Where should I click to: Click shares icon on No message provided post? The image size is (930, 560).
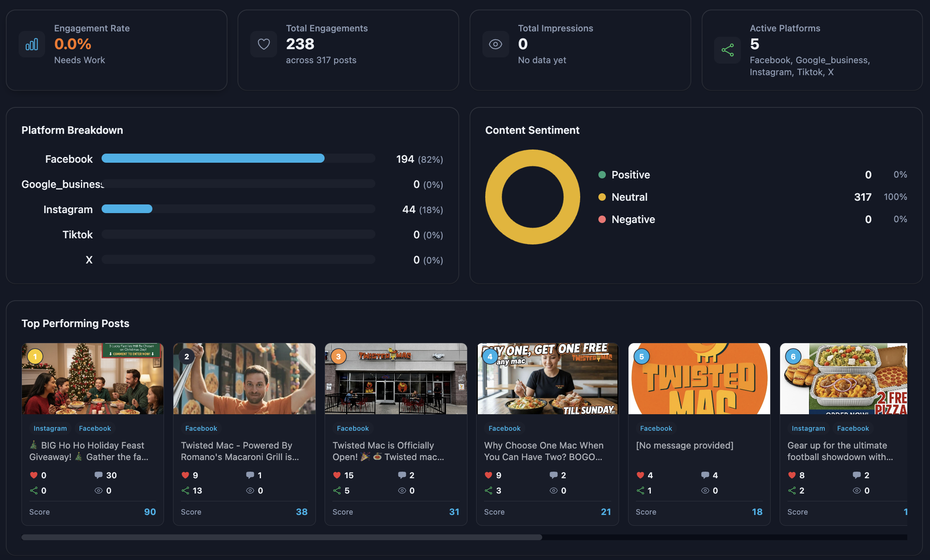pyautogui.click(x=641, y=491)
